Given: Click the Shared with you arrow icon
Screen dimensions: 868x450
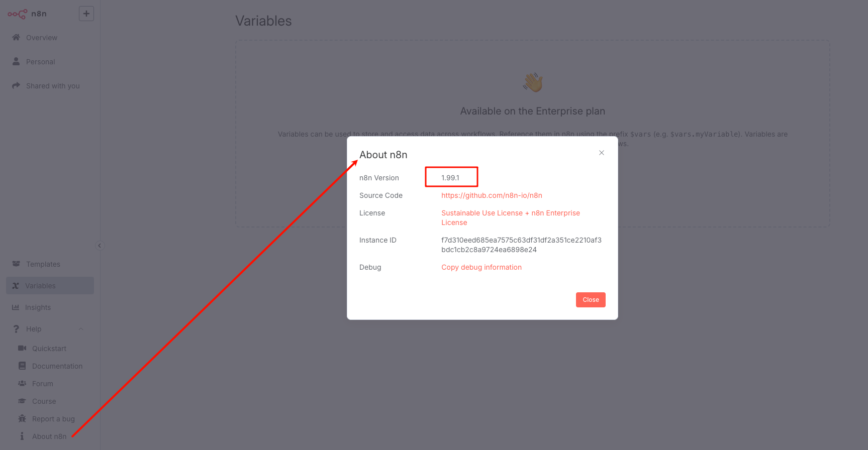Looking at the screenshot, I should [x=16, y=85].
